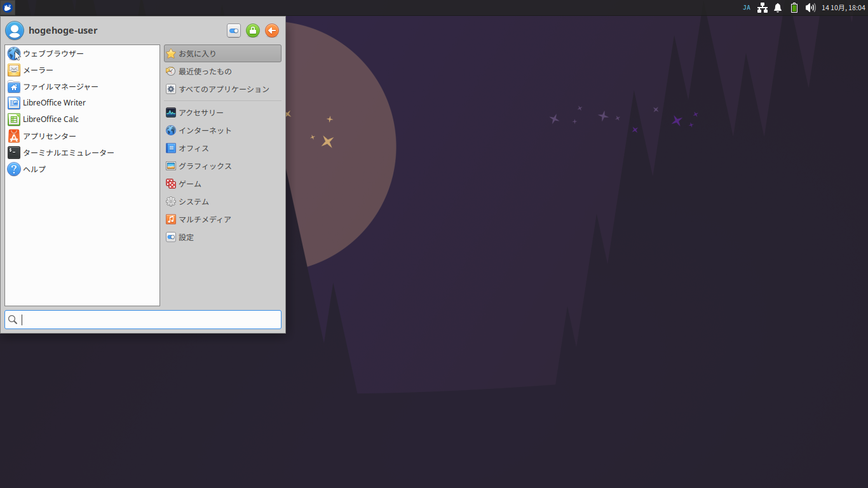Screen dimensions: 868x488
Task: Switch the JA input method in the tray
Action: (746, 7)
